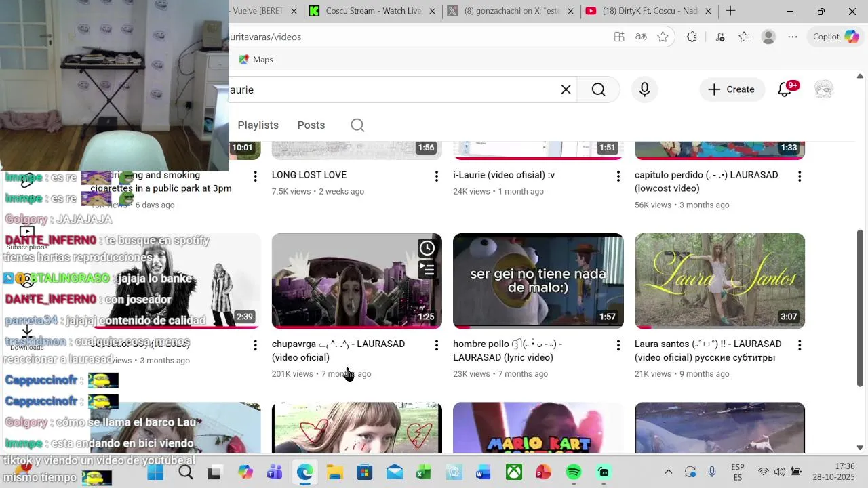Open Spotify from the taskbar
This screenshot has width=868, height=488.
[x=574, y=472]
